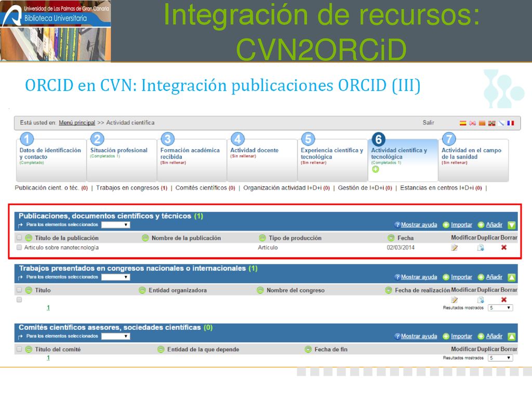This screenshot has width=532, height=399.
Task: Select all publications header checkbox
Action: point(19,237)
